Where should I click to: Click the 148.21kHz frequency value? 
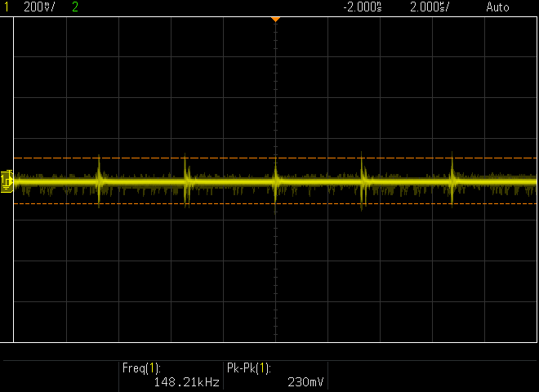pyautogui.click(x=186, y=381)
